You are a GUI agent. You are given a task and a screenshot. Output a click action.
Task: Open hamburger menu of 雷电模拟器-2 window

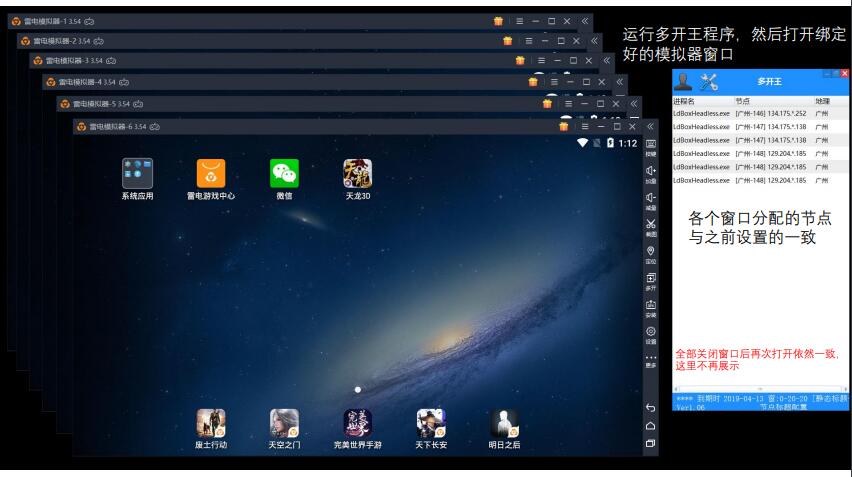point(529,41)
